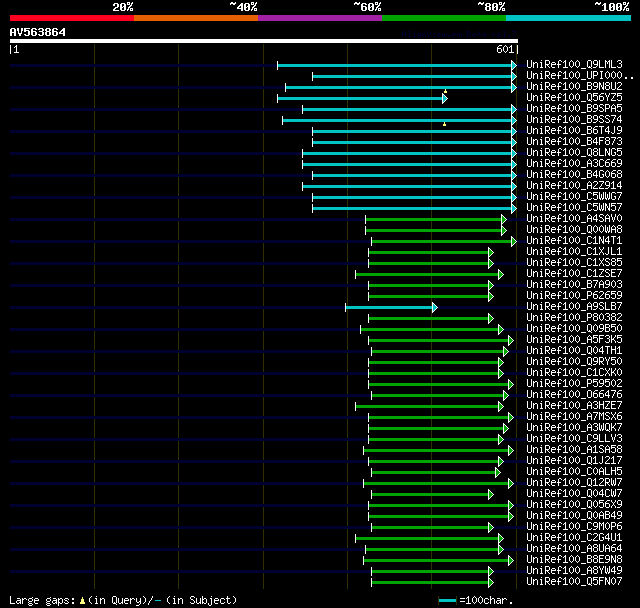Viewport: 640px width, 608px height.
Task: Click the Large gaps legend text
Action: (123, 600)
